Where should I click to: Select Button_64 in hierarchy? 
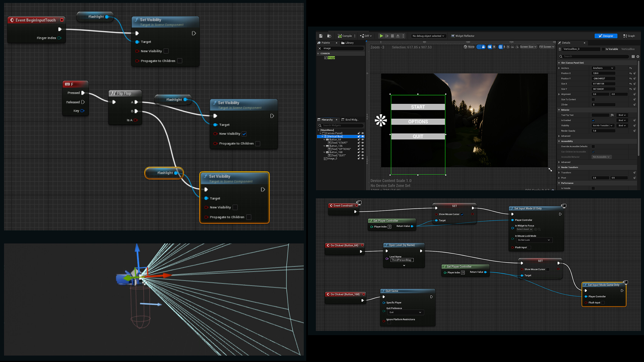point(335,140)
